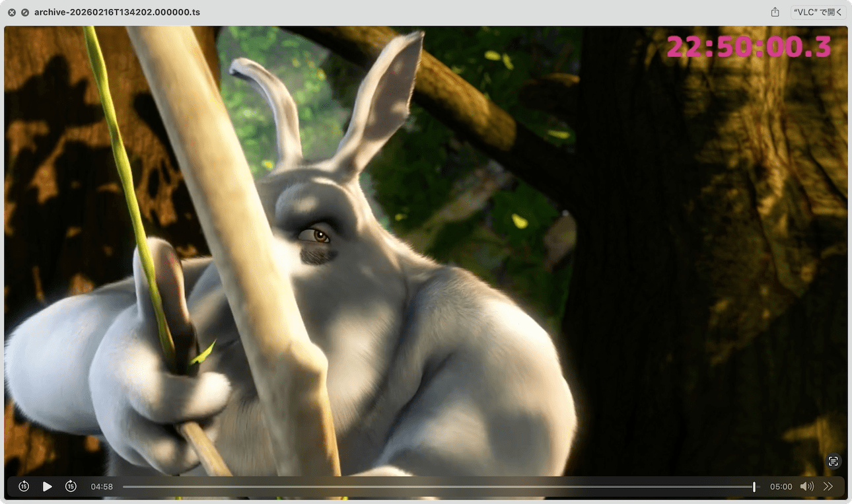Click the file name archive-20260216T134202.000000.ts
Screen dimensions: 852x504
pos(117,13)
